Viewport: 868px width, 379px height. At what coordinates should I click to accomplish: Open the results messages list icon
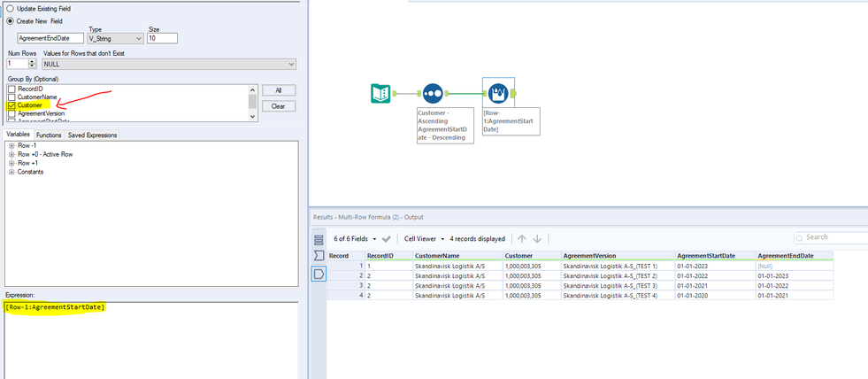[x=319, y=240]
